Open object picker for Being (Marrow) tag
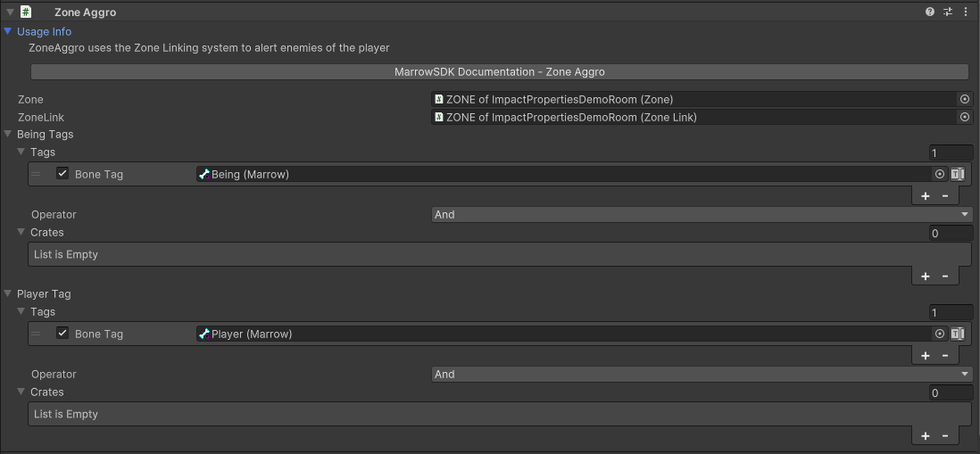The image size is (980, 454). [x=939, y=175]
